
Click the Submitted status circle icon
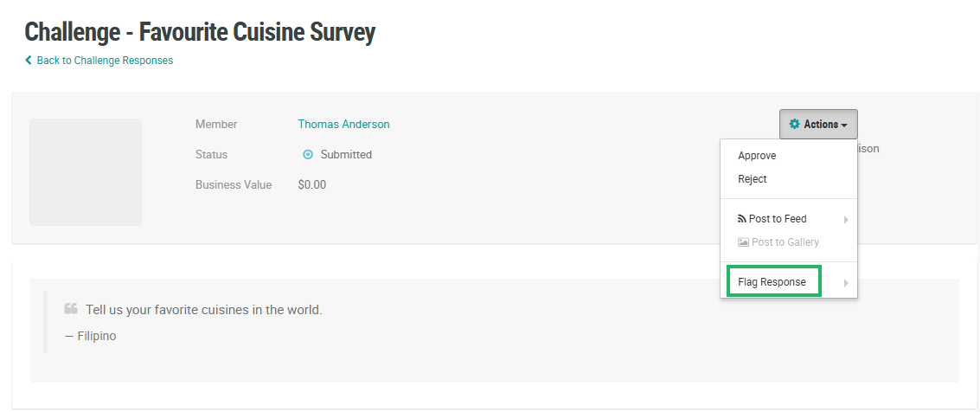[x=307, y=155]
